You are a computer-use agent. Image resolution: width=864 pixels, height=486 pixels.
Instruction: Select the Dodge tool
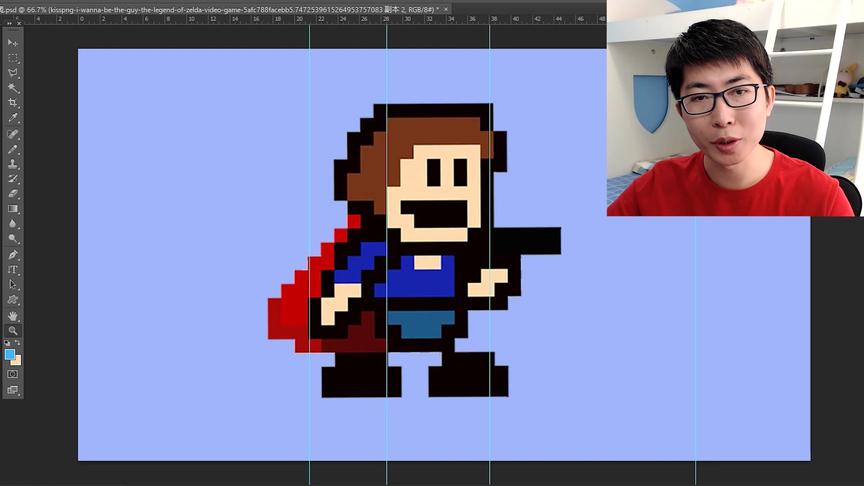(x=13, y=238)
